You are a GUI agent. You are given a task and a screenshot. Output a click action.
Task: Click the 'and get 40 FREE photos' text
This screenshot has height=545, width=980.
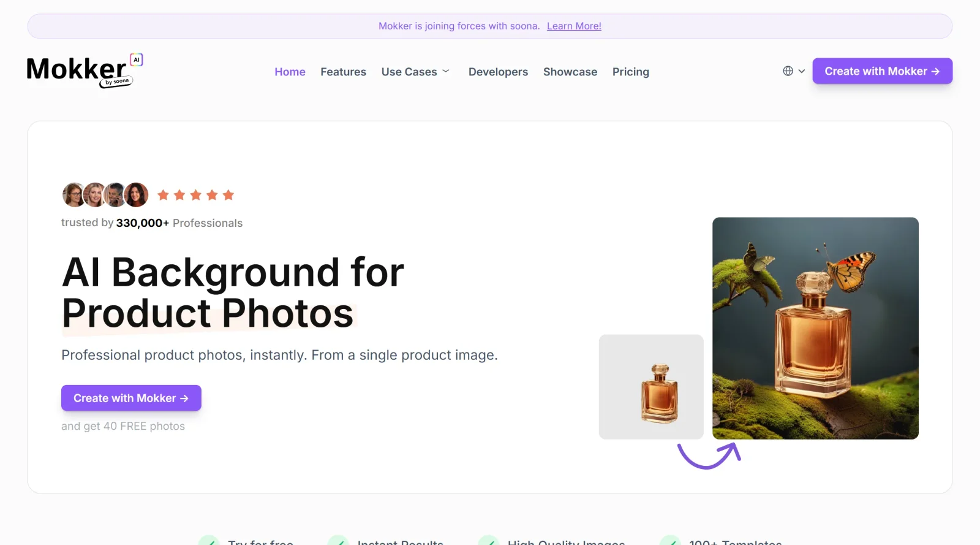pyautogui.click(x=123, y=426)
